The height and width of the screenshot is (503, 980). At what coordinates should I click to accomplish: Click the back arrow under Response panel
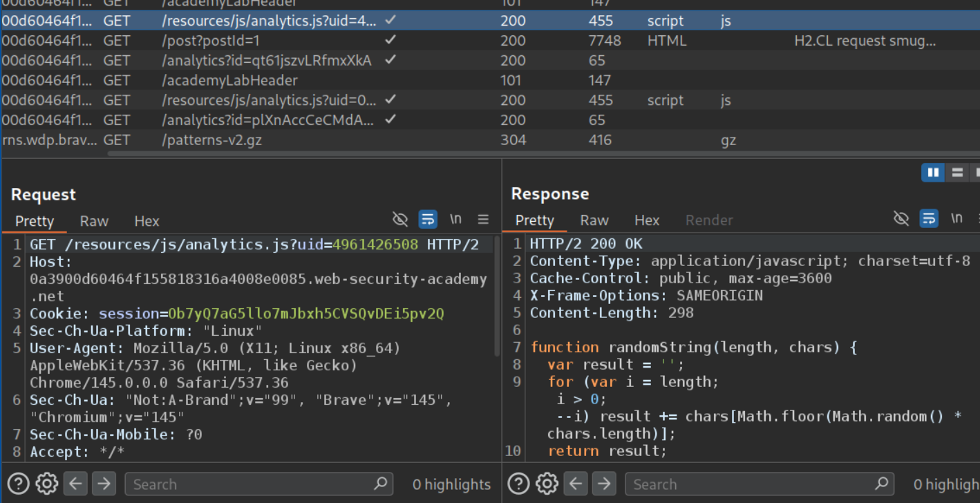point(576,484)
